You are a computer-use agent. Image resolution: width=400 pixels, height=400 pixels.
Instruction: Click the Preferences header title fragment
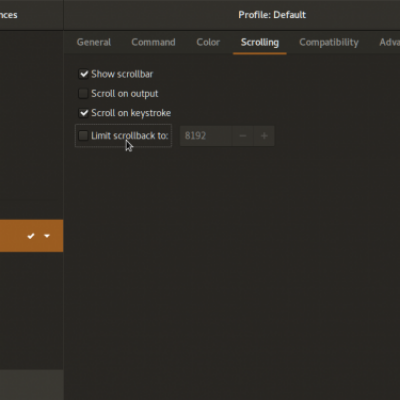point(9,15)
